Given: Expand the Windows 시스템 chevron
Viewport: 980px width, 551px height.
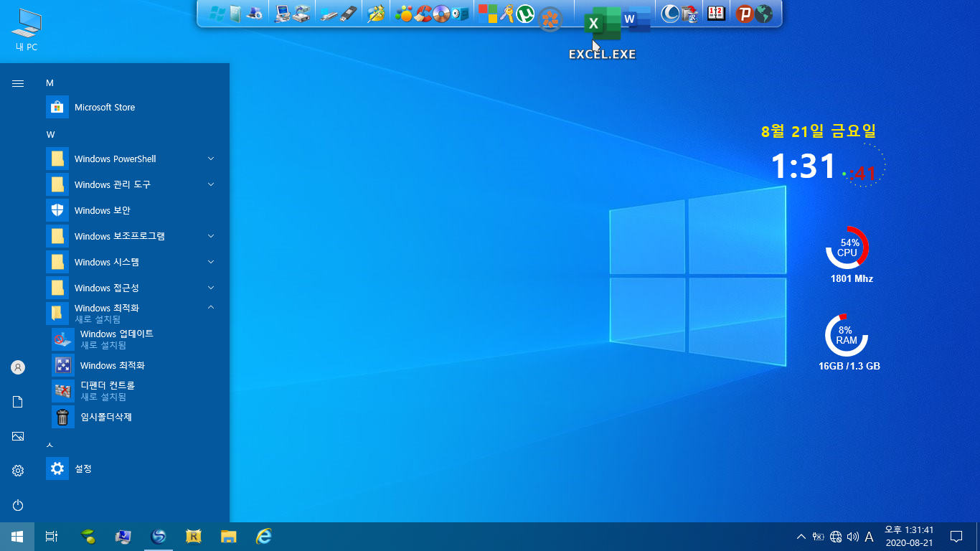Looking at the screenshot, I should [x=211, y=262].
